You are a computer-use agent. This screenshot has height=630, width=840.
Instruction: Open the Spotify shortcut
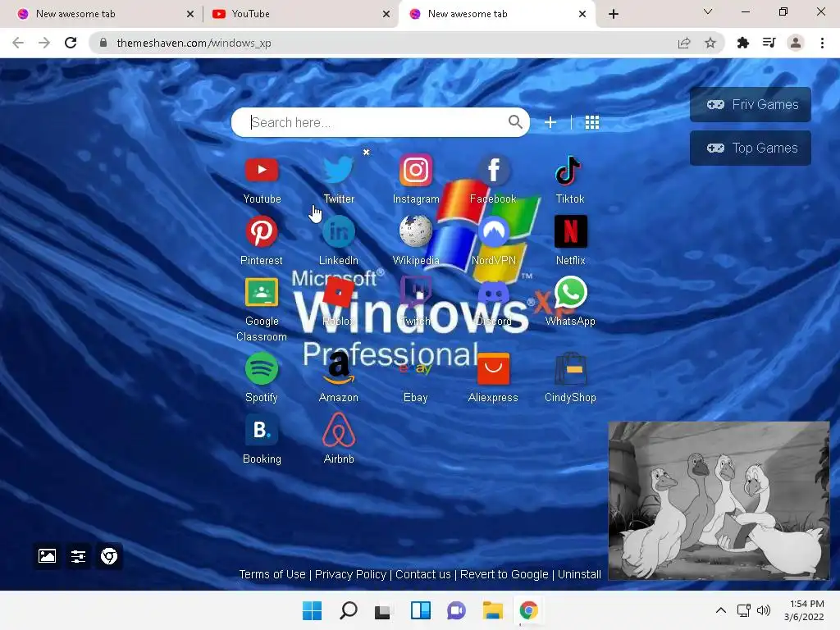coord(262,368)
